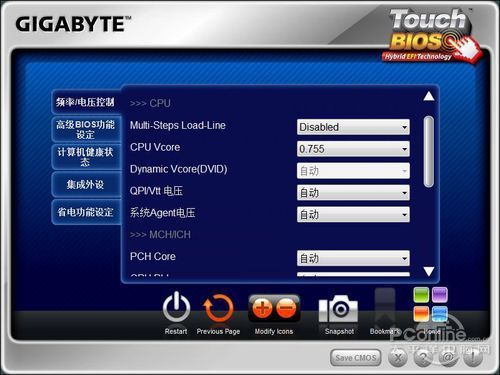Go back with Previous Page icon
Screen dimensions: 500x375
218,308
